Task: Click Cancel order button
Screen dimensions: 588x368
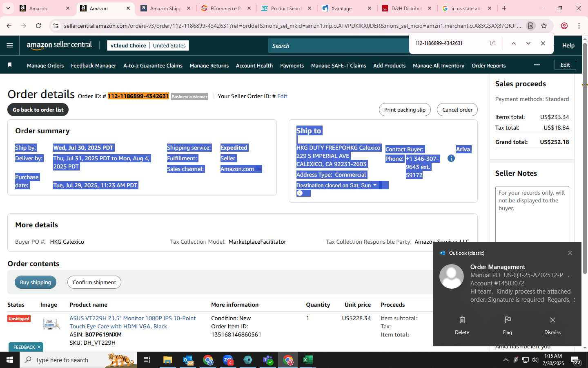Action: pos(457,110)
